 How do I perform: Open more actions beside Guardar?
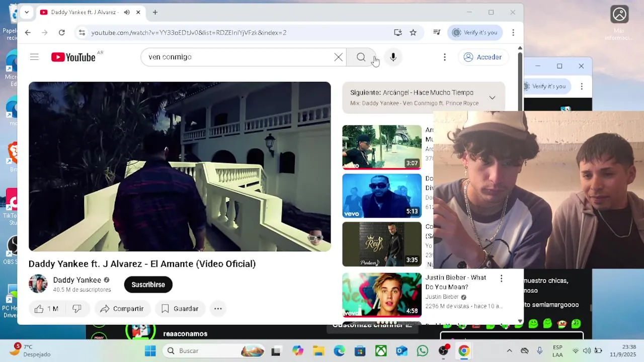pos(218,309)
